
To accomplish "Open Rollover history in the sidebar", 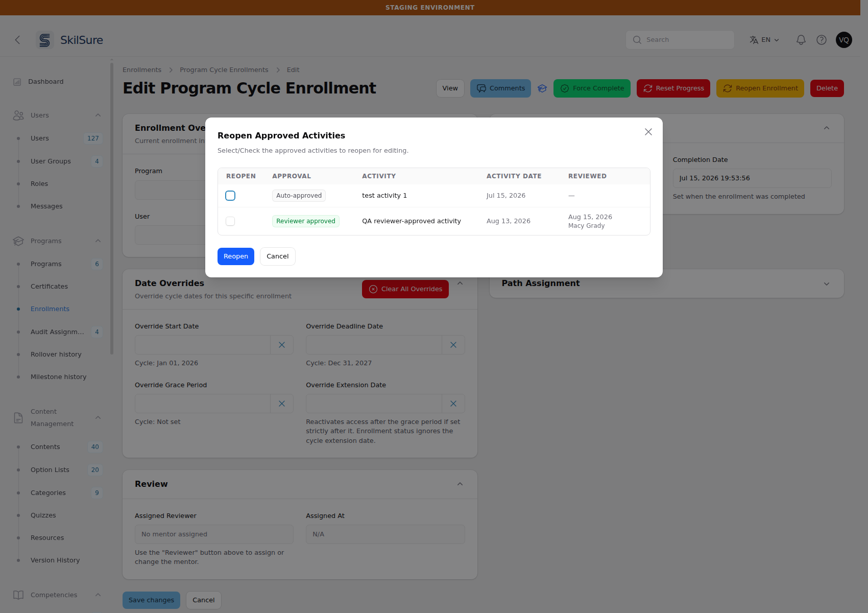I will 56,355.
